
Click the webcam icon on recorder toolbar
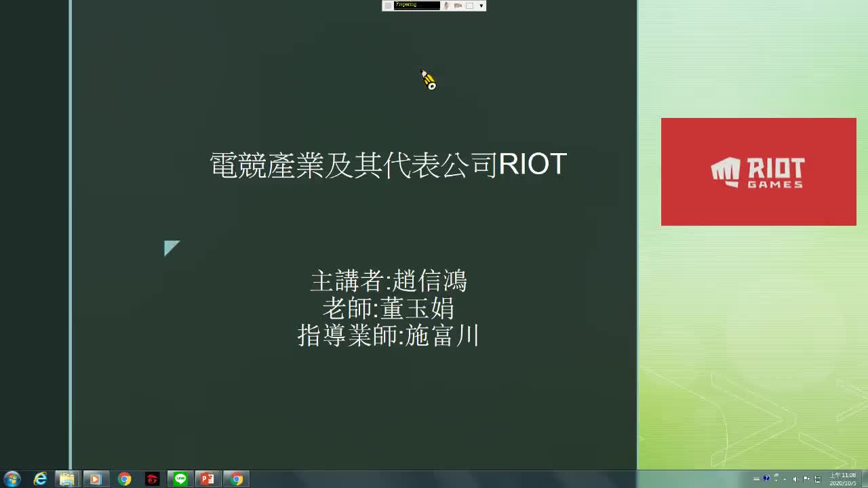(447, 5)
